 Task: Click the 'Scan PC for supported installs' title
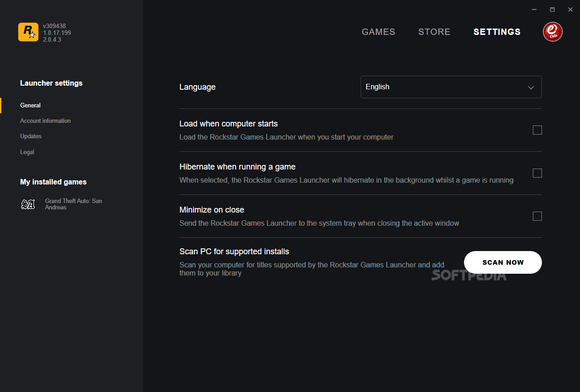(x=234, y=252)
